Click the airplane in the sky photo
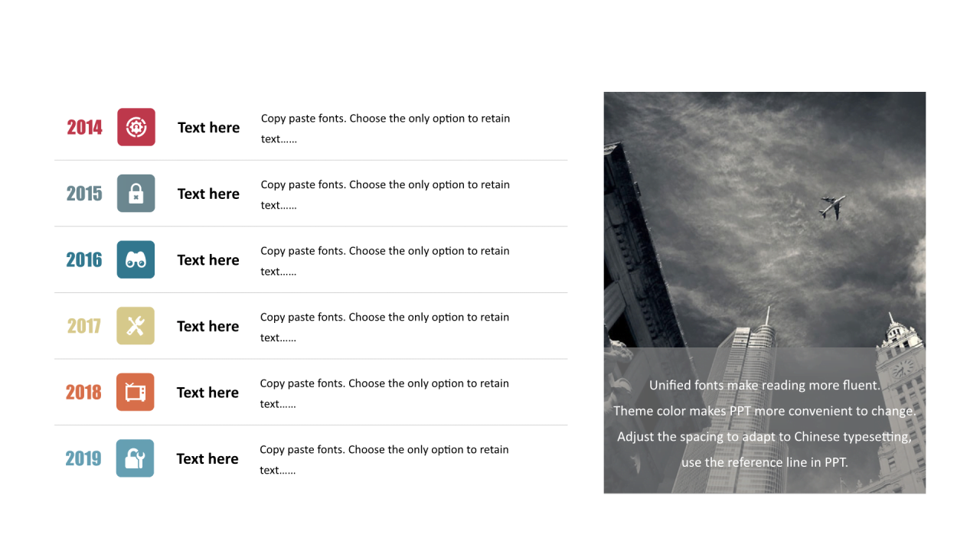This screenshot has height=551, width=980. (x=831, y=207)
